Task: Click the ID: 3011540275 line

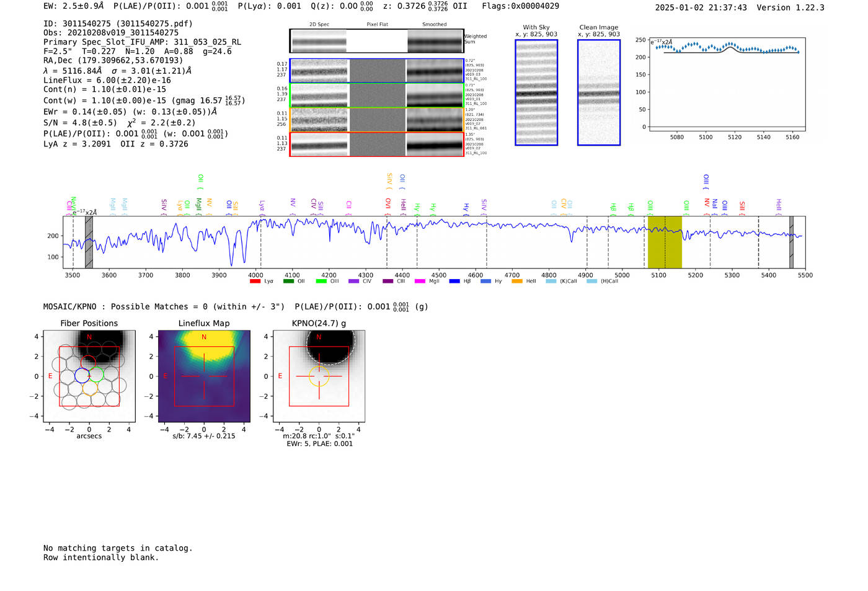Action: 118,24
